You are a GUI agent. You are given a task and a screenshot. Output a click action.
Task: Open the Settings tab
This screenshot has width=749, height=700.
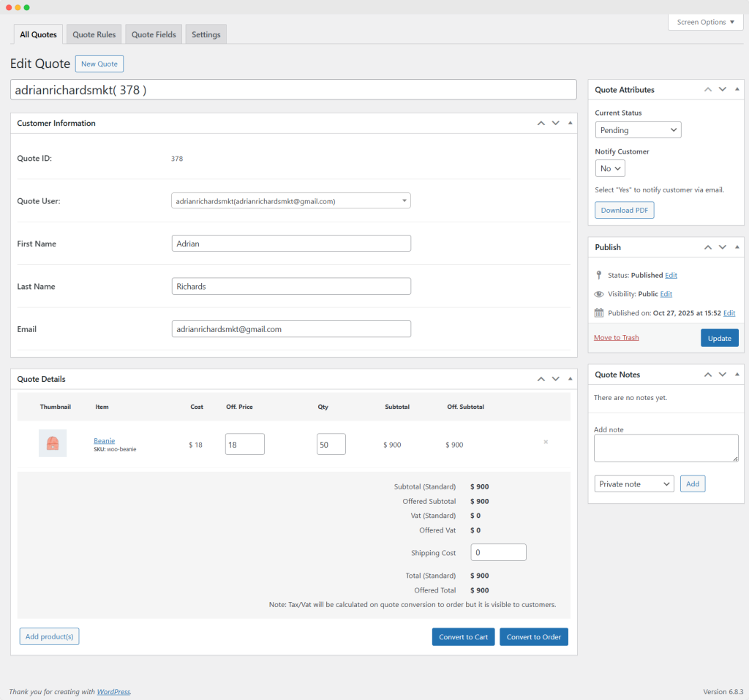(x=206, y=34)
